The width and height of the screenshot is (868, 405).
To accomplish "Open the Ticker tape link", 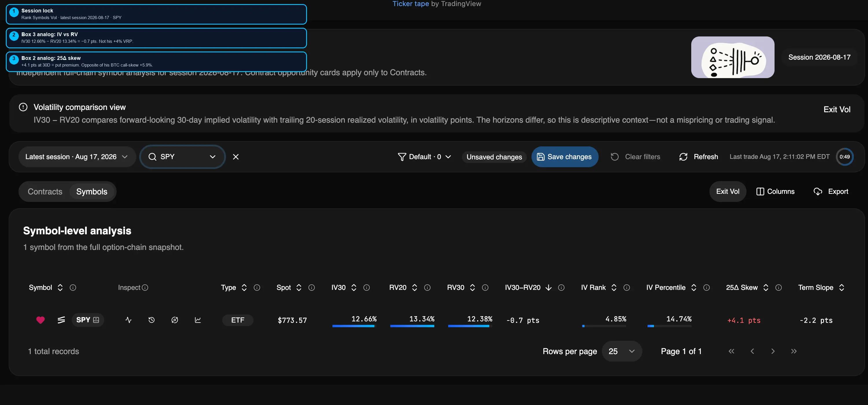I will 411,4.
